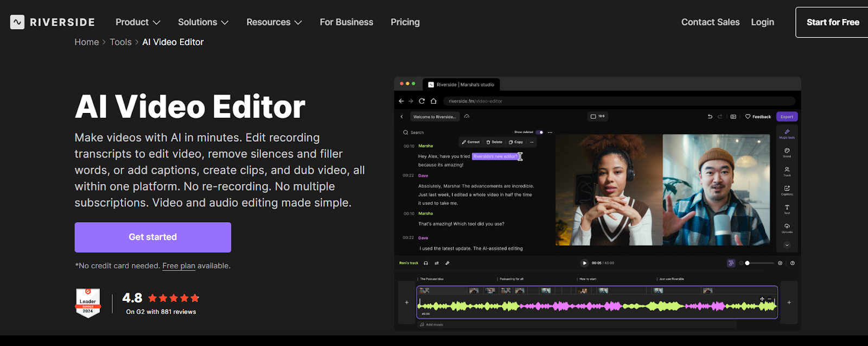Follow the Free plan link
The image size is (868, 346).
coord(178,266)
